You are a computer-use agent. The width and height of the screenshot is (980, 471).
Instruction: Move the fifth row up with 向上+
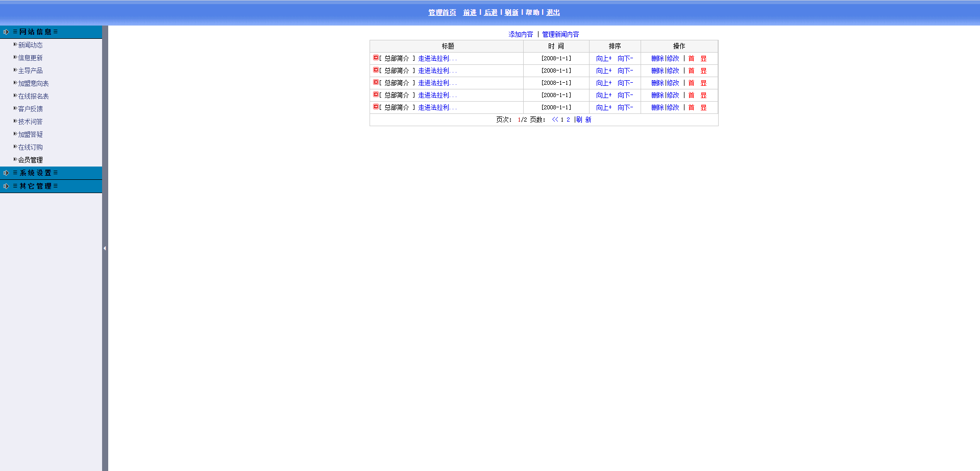(604, 107)
